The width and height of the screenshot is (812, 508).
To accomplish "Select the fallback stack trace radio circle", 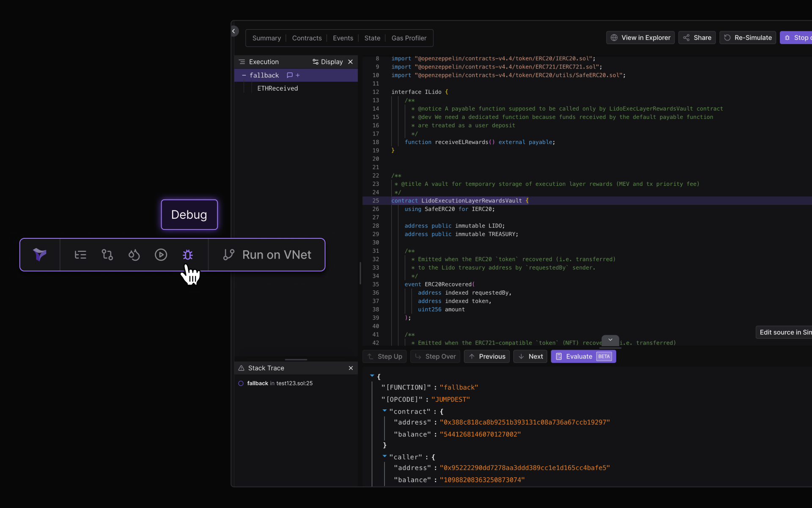I will 241,384.
